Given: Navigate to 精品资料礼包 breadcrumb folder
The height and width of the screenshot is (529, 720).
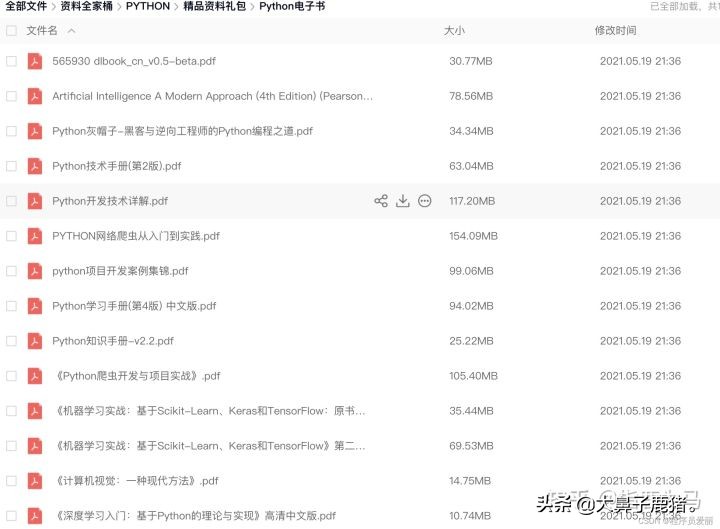Looking at the screenshot, I should pos(214,6).
